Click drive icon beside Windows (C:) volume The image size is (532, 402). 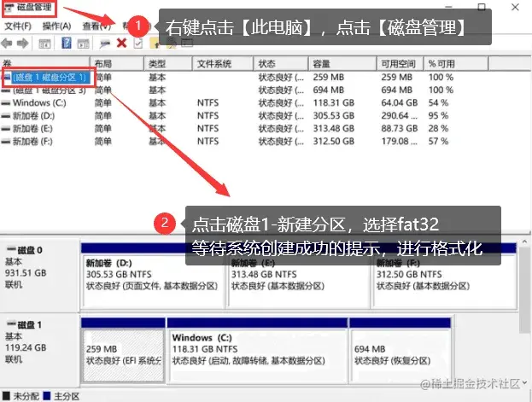point(5,103)
